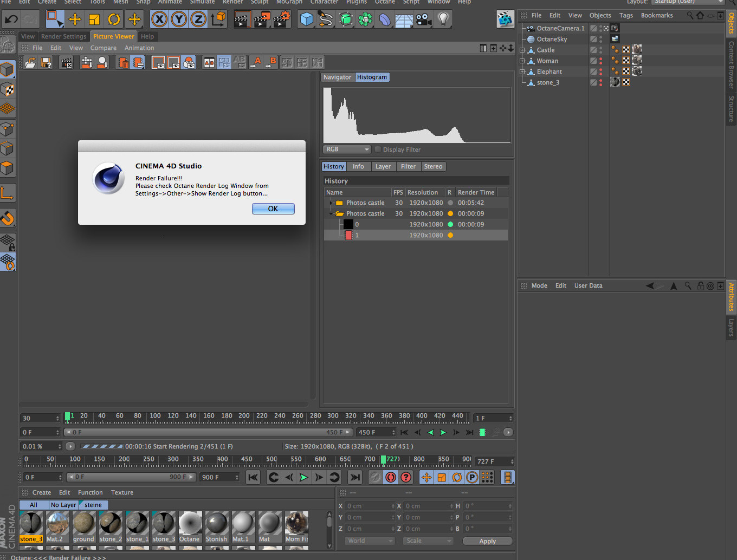Image resolution: width=737 pixels, height=560 pixels.
Task: Toggle the Castle object's enable checkmark
Action: click(593, 50)
